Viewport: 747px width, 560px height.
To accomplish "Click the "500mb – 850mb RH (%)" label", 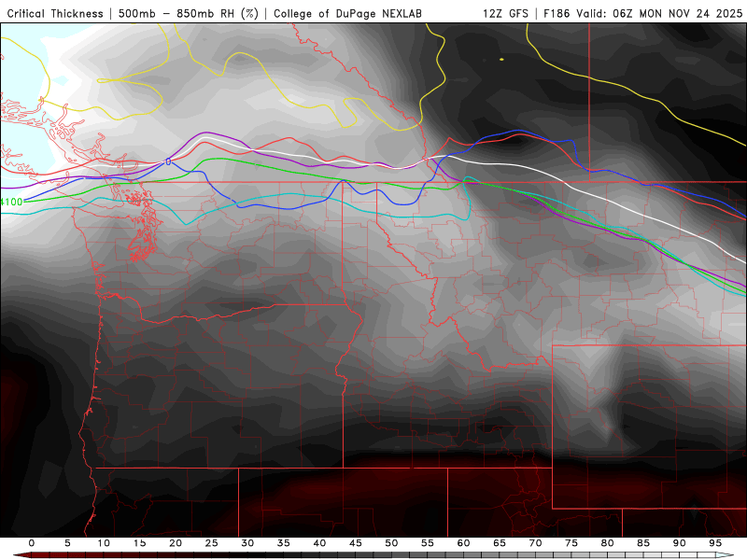I will pyautogui.click(x=189, y=13).
